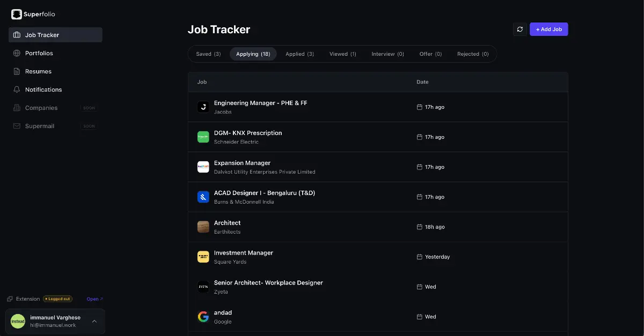Click the Google logo in andad row

click(x=203, y=317)
